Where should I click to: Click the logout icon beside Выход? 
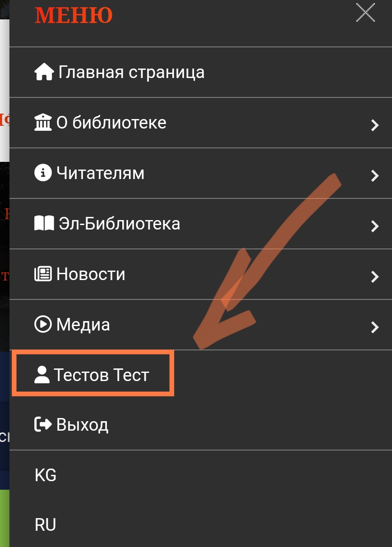point(43,425)
